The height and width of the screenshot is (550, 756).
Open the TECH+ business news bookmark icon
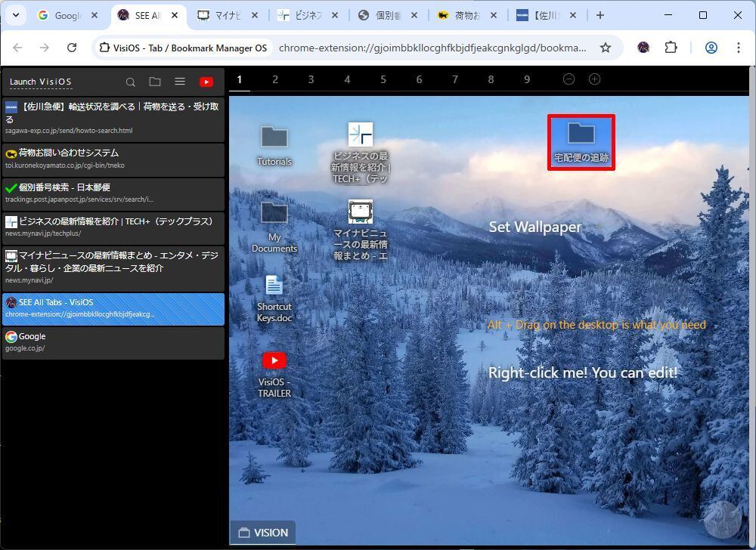tap(361, 153)
